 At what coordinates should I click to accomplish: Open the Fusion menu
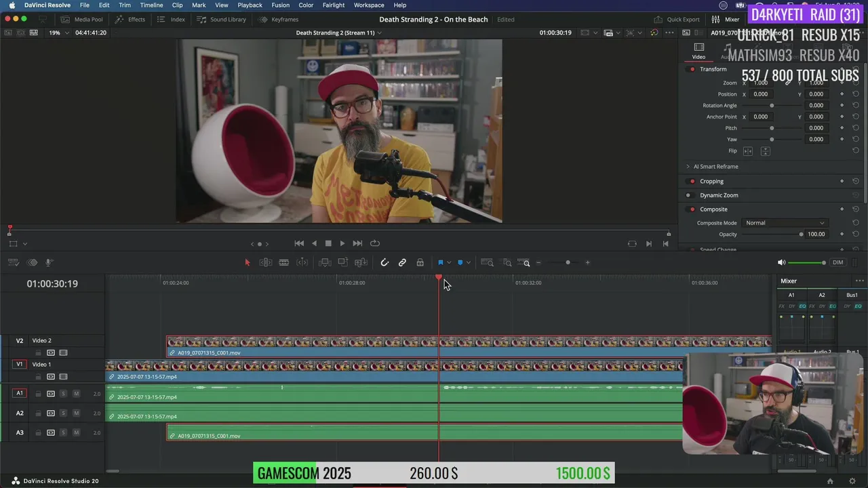pos(280,5)
